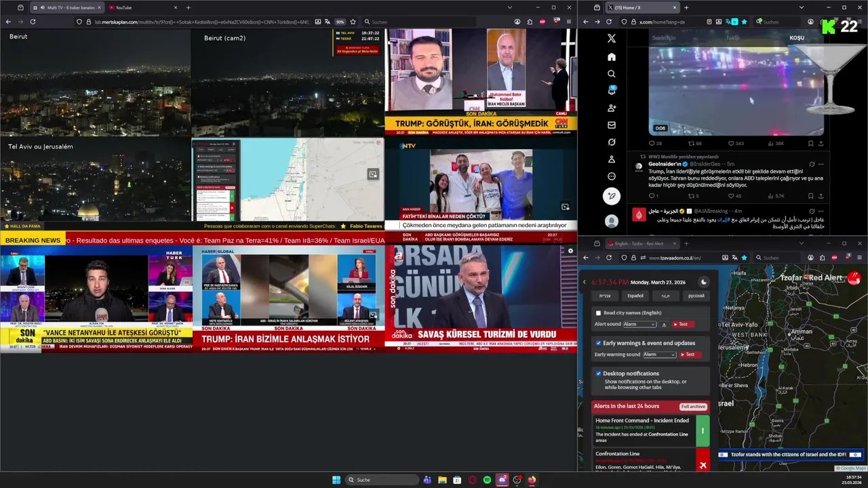Click the X logo in sidebar
Viewport: 868px width, 488px height.
(x=612, y=39)
